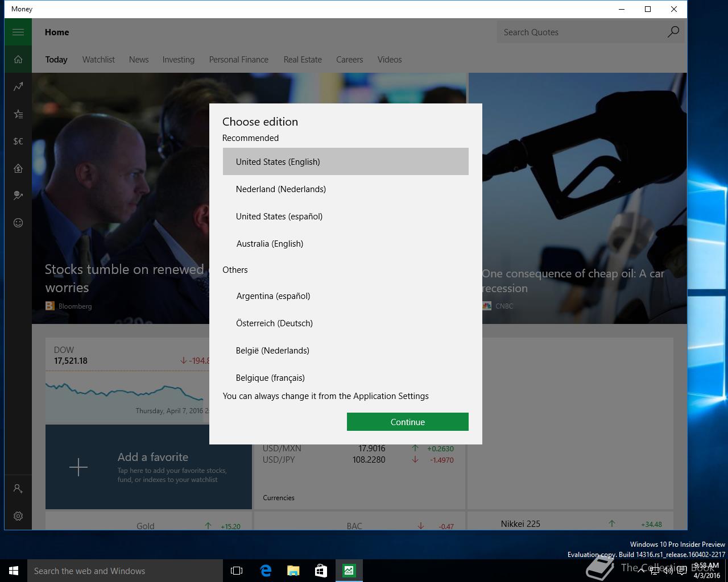
Task: Open the Mortgage calculator house icon
Action: [18, 168]
